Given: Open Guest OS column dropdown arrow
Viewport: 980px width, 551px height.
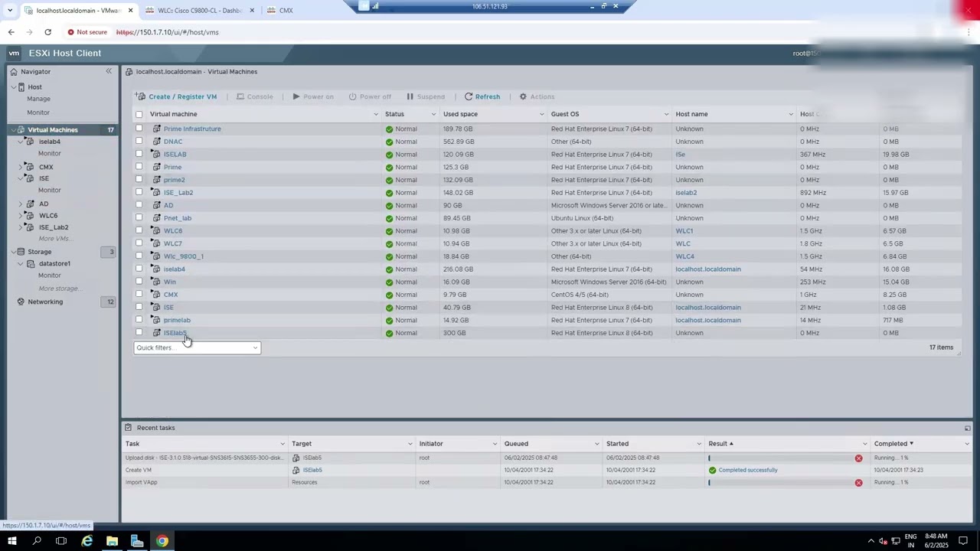Looking at the screenshot, I should (x=666, y=114).
